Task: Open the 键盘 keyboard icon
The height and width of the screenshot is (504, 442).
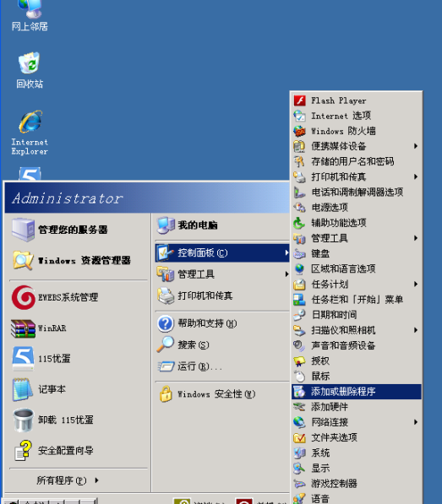Action: pyautogui.click(x=299, y=253)
